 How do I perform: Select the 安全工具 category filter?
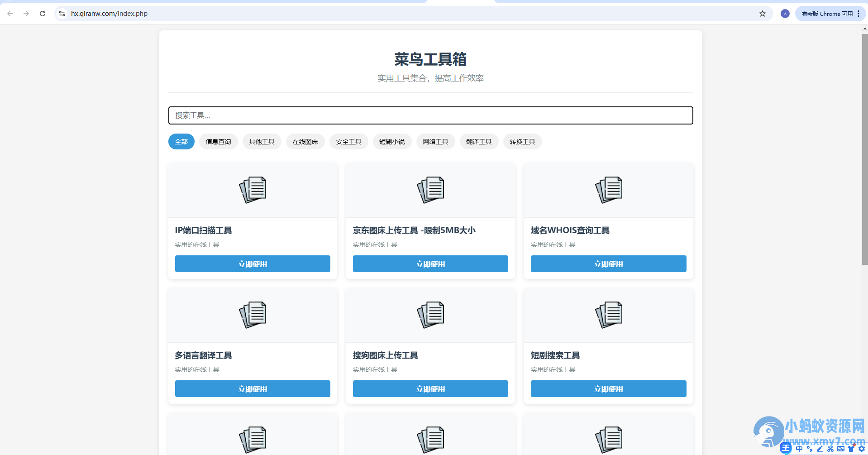(x=349, y=142)
